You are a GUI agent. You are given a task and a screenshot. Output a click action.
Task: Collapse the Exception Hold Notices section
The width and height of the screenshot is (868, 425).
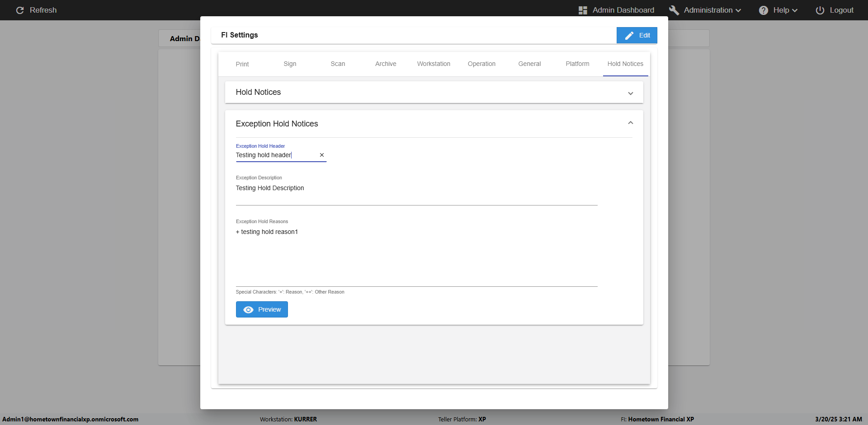(x=630, y=123)
